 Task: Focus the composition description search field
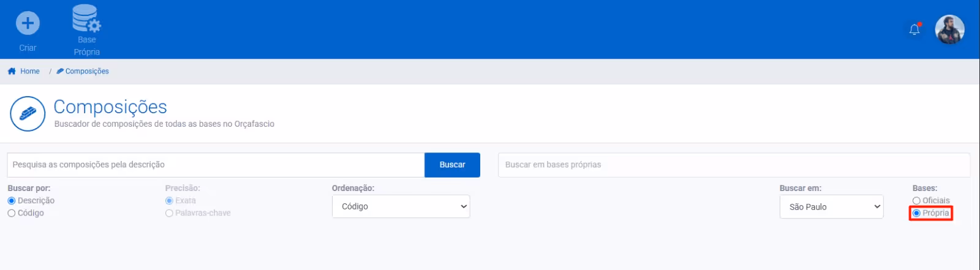click(216, 165)
